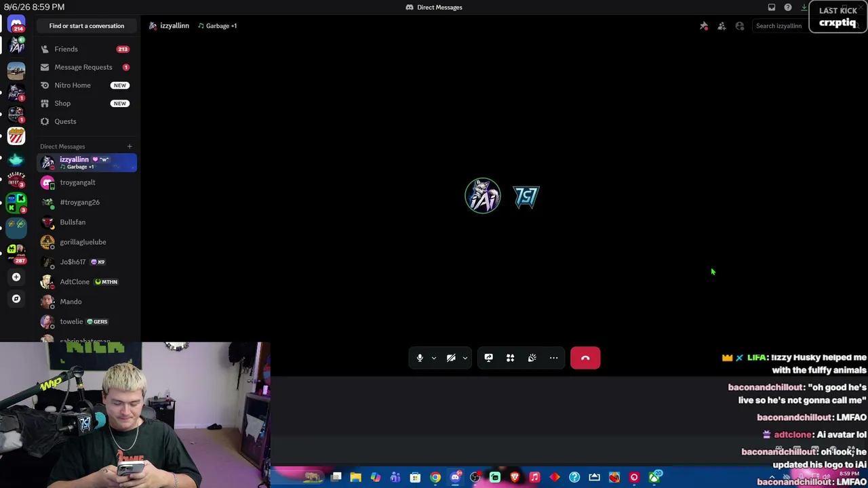Open Discord help icon in title bar
The height and width of the screenshot is (488, 868).
(x=788, y=7)
